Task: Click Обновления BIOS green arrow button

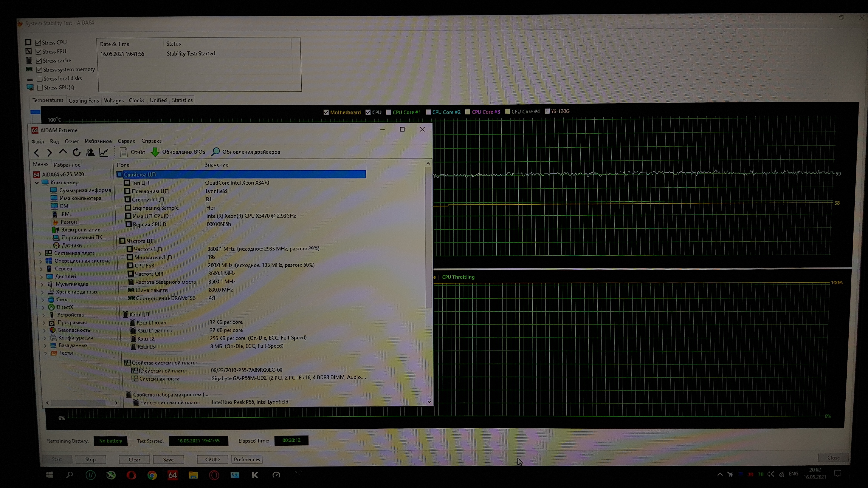Action: pos(178,152)
